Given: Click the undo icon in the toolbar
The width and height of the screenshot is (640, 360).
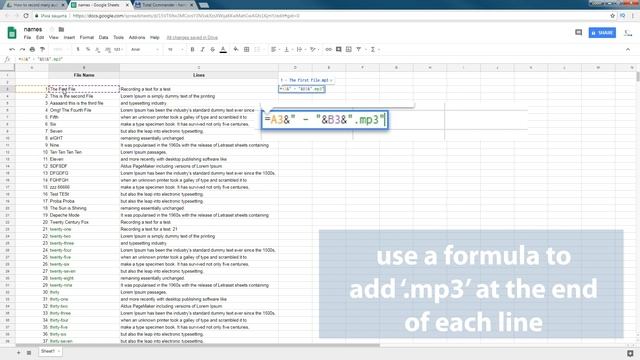Looking at the screenshot, I should click(12, 49).
